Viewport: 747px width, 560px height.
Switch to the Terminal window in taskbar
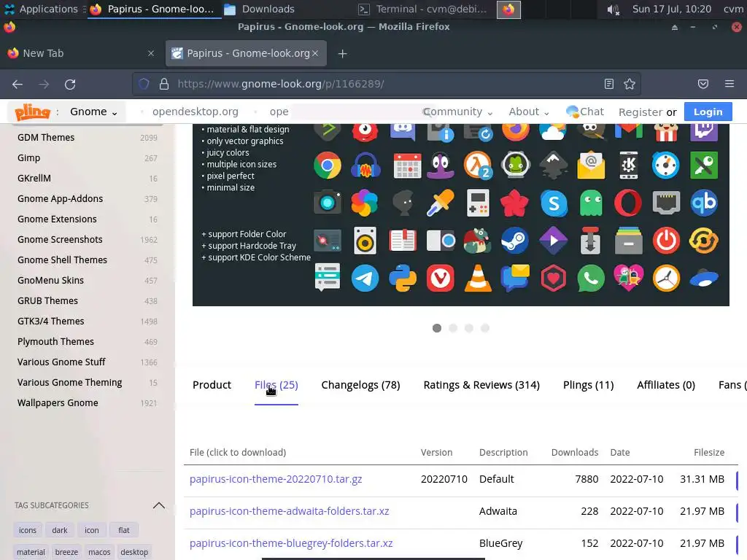[x=423, y=9]
